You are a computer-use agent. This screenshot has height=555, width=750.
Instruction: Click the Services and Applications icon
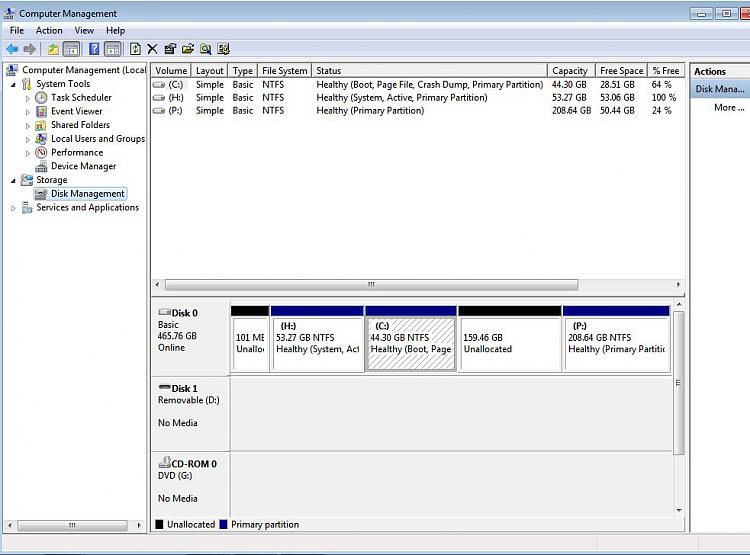27,208
